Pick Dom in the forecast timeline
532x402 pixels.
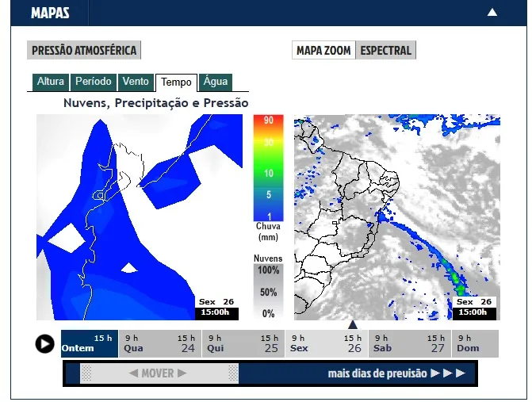[475, 343]
